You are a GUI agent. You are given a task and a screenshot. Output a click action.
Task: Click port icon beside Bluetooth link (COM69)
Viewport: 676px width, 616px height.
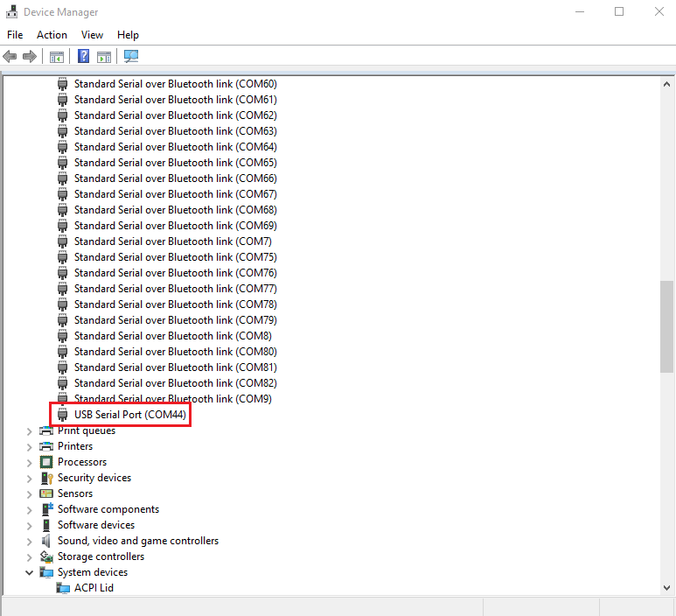[62, 226]
